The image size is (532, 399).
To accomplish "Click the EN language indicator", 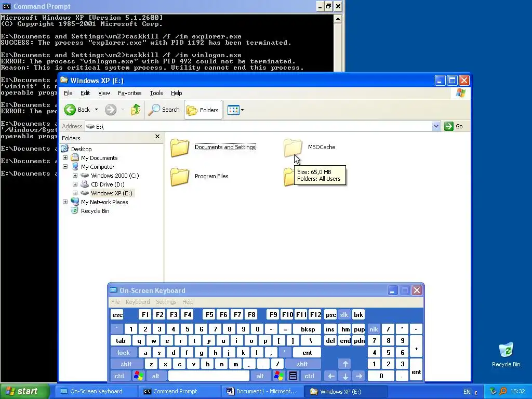I will [x=467, y=392].
